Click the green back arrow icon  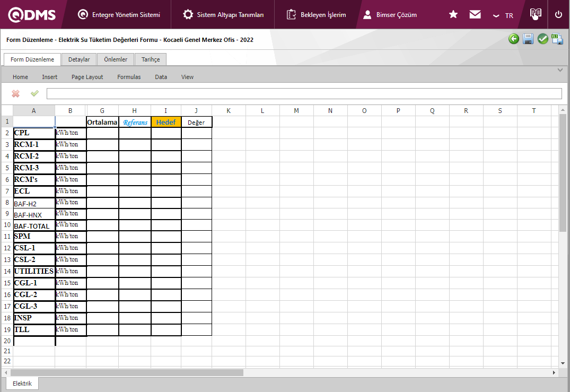pos(513,39)
